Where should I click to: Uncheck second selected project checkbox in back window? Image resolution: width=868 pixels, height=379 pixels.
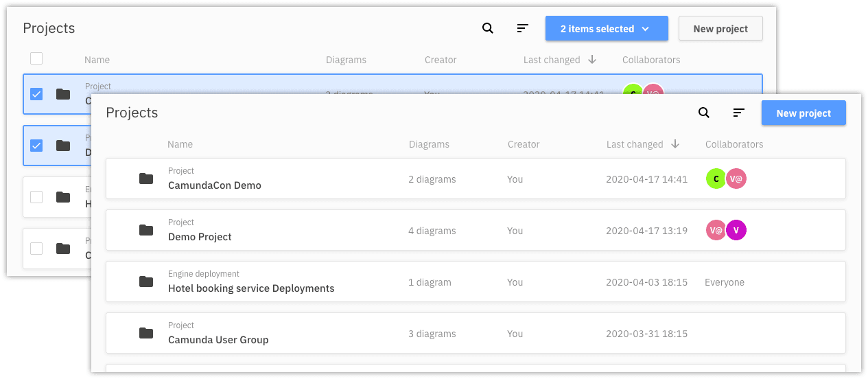36,146
